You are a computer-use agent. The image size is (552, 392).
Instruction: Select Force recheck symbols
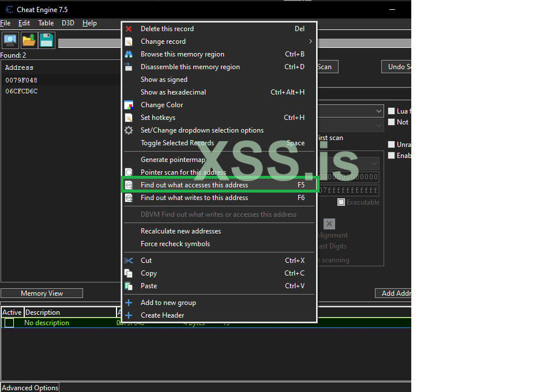tap(220, 244)
